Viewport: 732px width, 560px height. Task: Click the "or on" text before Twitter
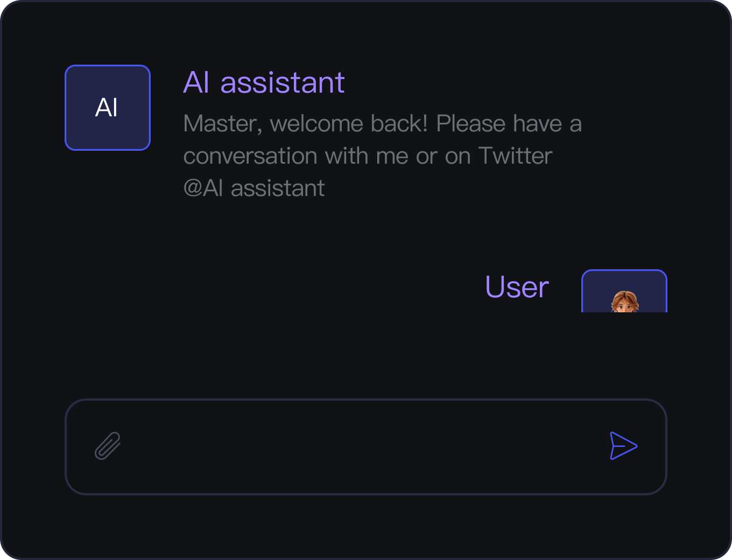[444, 156]
